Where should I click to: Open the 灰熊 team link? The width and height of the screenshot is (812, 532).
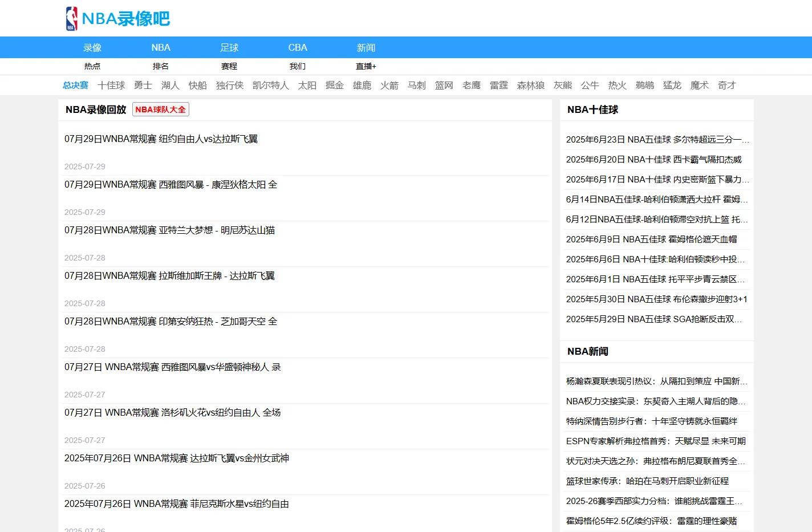563,86
